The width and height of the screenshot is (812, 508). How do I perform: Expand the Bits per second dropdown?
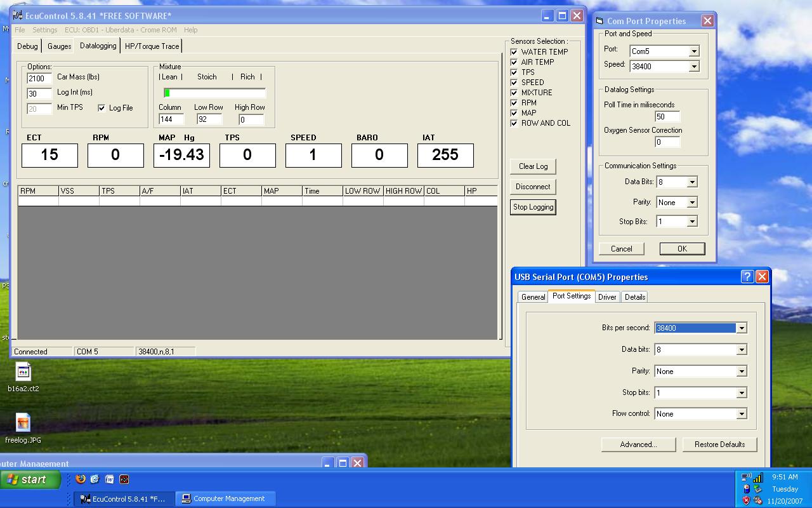point(741,328)
